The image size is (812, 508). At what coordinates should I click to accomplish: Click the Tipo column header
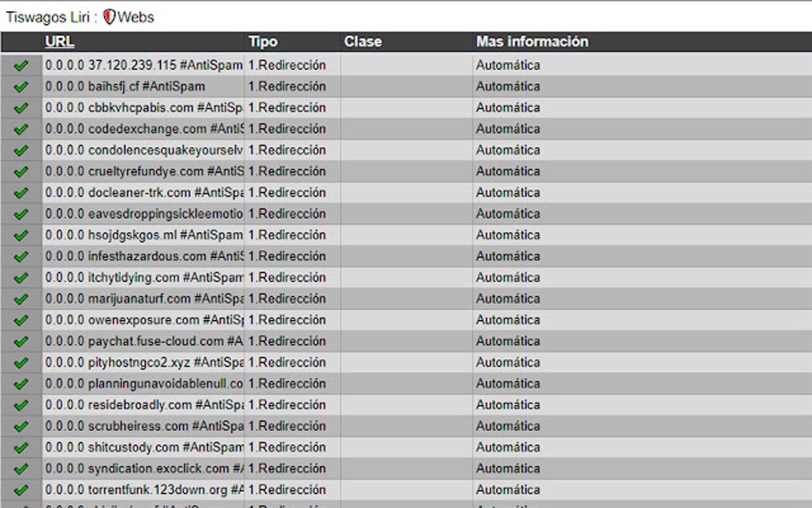pyautogui.click(x=263, y=41)
